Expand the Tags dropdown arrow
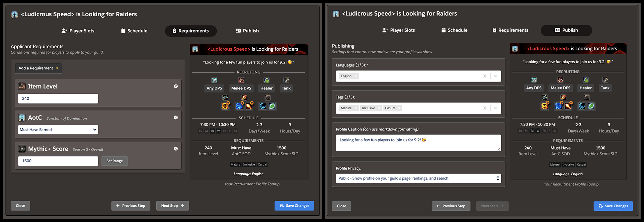The width and height of the screenshot is (644, 222). 496,108
